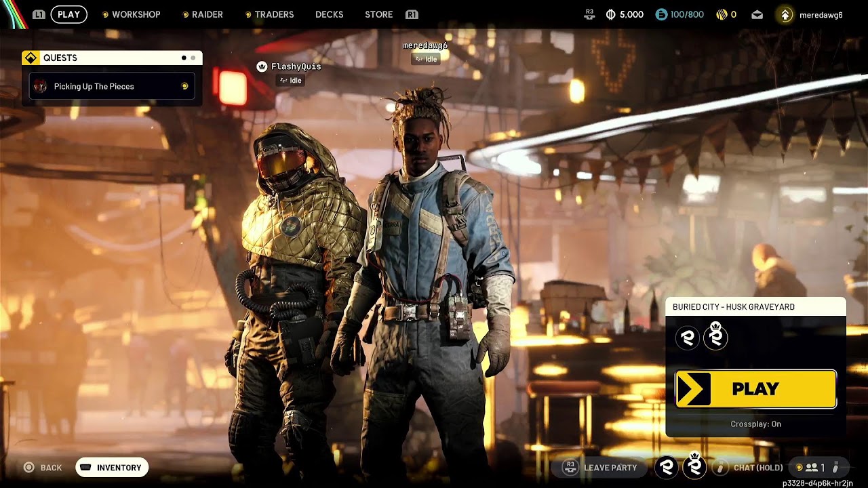Click the coin currency icon showing 5,000
This screenshot has width=868, height=488.
tap(611, 14)
